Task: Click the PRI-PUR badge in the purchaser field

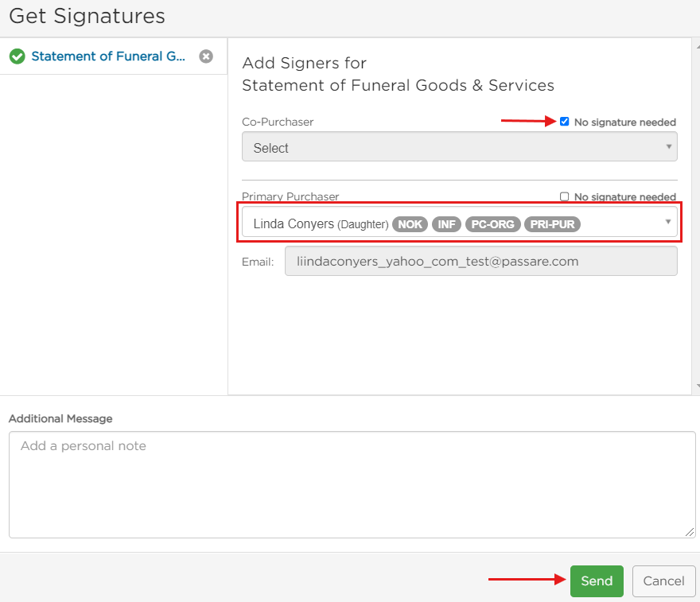Action: point(552,224)
